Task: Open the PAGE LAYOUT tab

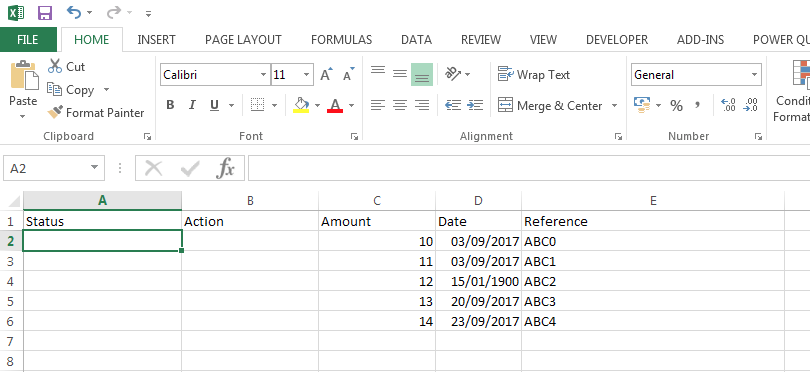Action: [243, 40]
